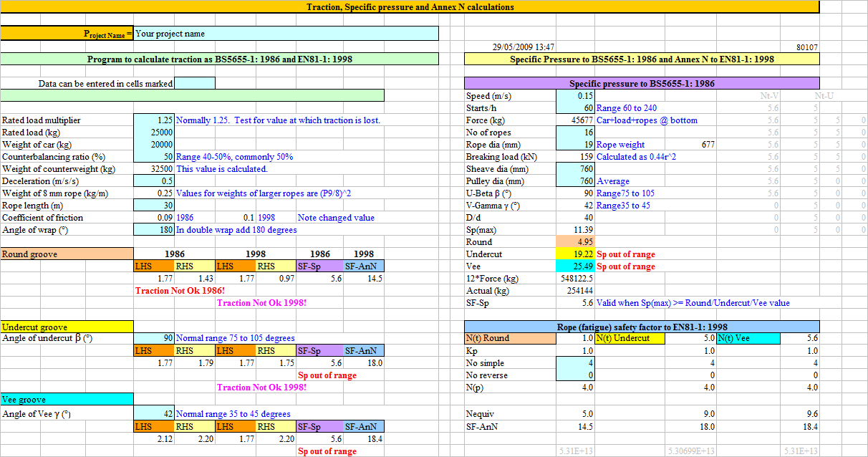Screen dimensions: 868x457
Task: Select the No reverse input cell 0
Action: click(575, 375)
